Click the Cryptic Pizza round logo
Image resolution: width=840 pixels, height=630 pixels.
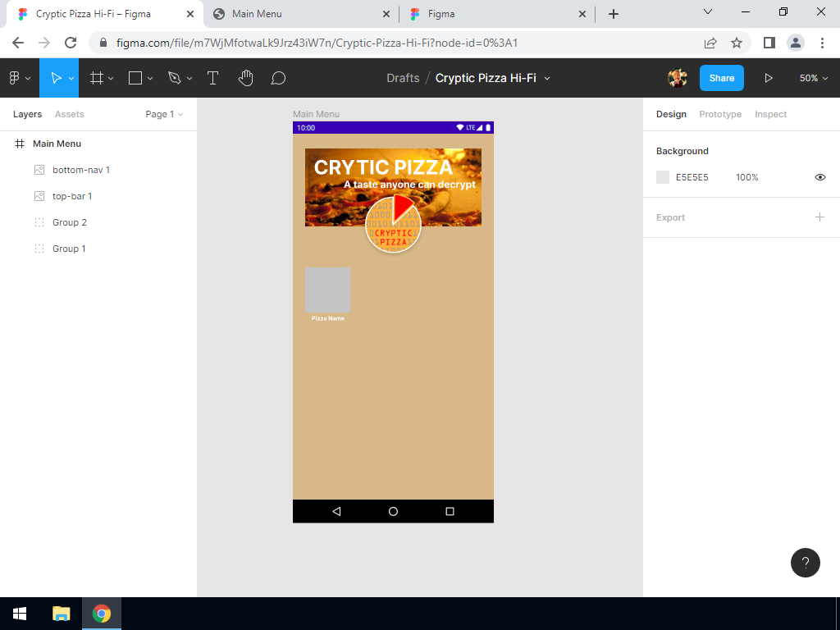click(x=393, y=225)
